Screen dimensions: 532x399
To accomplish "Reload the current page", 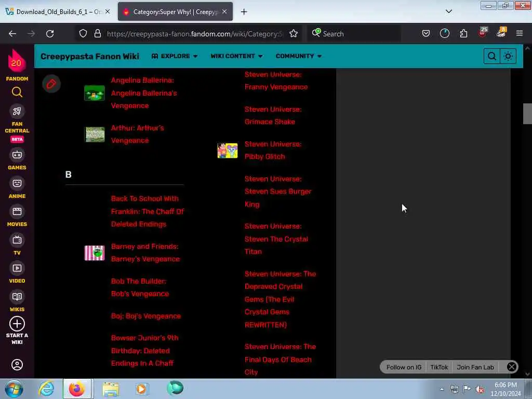I will tap(50, 34).
